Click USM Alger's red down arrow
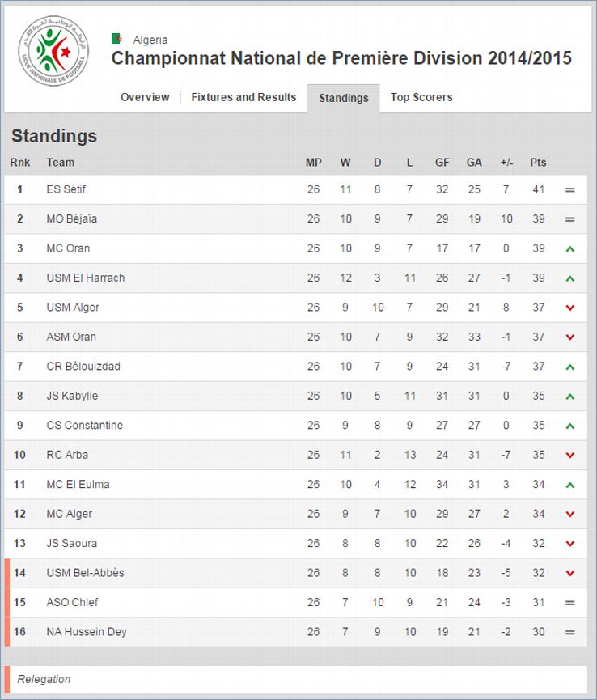597x700 pixels. point(569,308)
